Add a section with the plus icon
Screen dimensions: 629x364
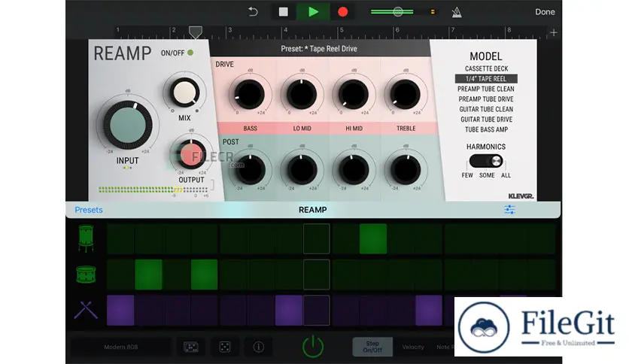(x=554, y=32)
